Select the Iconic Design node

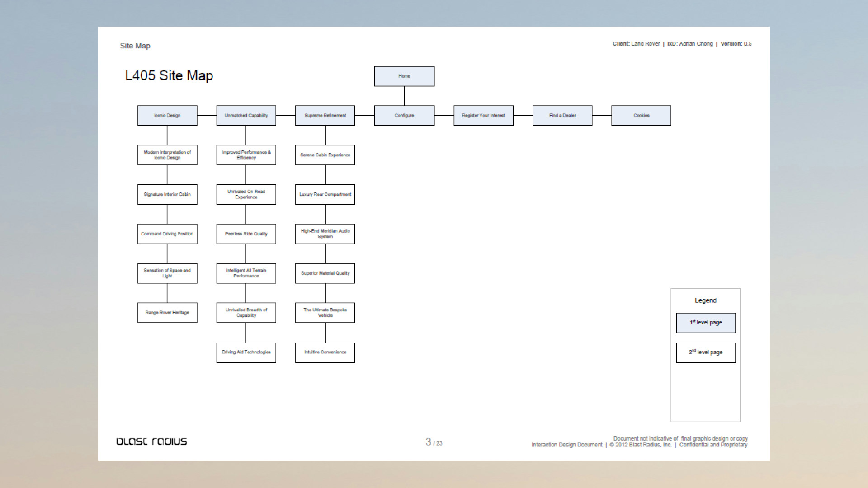[167, 116]
